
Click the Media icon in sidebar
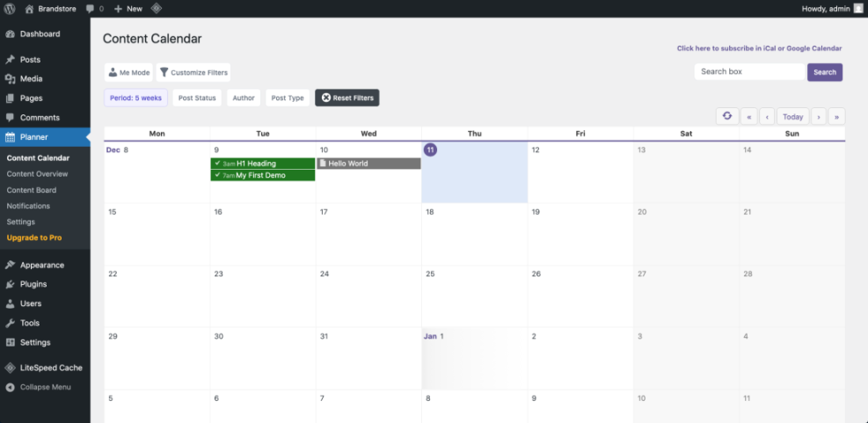[10, 78]
